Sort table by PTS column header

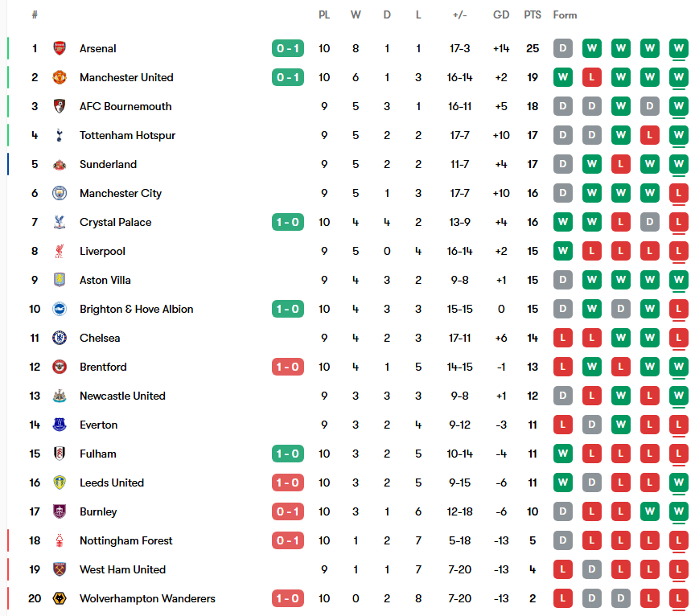point(533,14)
